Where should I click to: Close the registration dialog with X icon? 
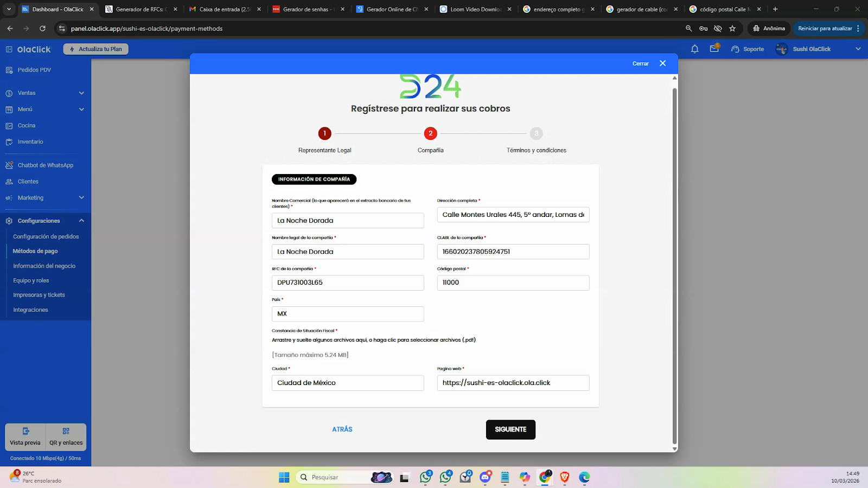(662, 63)
